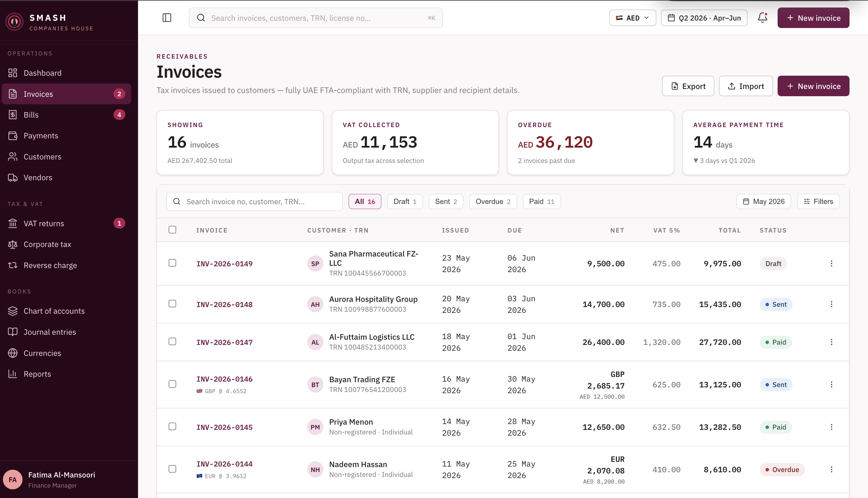The height and width of the screenshot is (498, 868).
Task: Check the INV-2026-0148 row checkbox
Action: pos(172,304)
